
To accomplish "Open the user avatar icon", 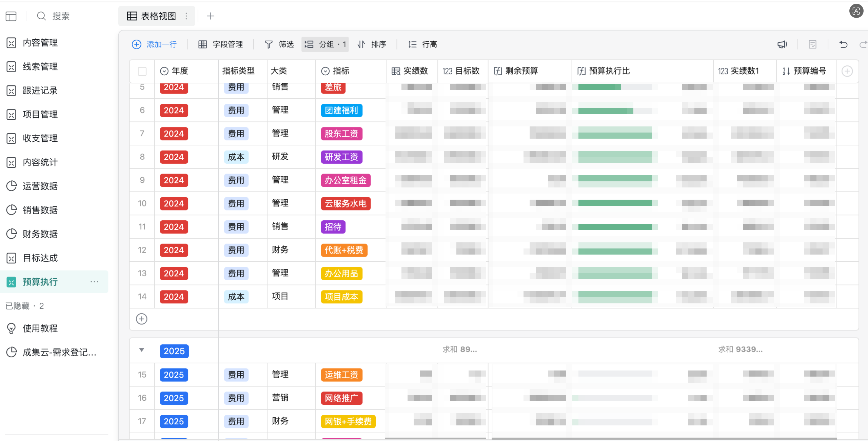I will 856,11.
